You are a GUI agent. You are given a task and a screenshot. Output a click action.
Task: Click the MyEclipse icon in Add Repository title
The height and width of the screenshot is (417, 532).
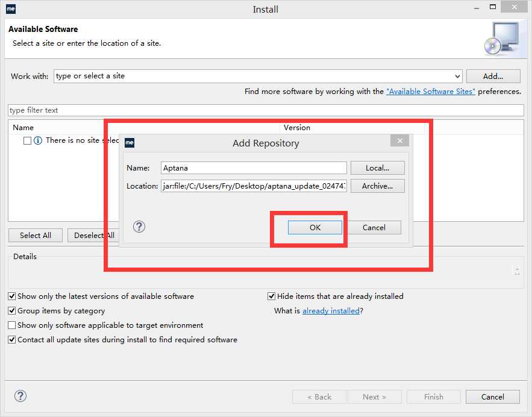130,143
